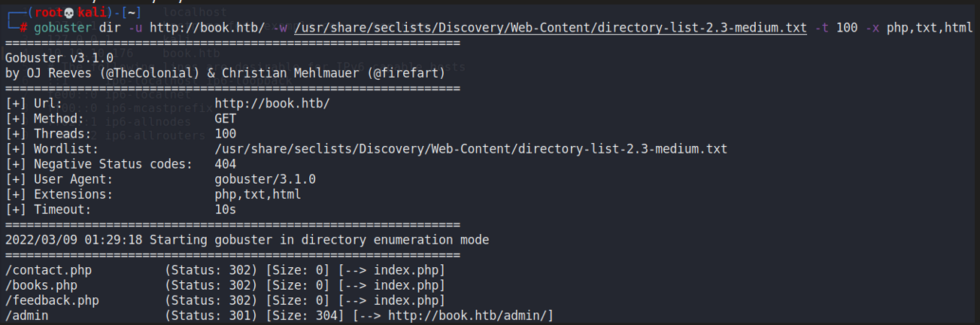Click the /books.php result entry
This screenshot has width=980, height=325.
coord(41,285)
